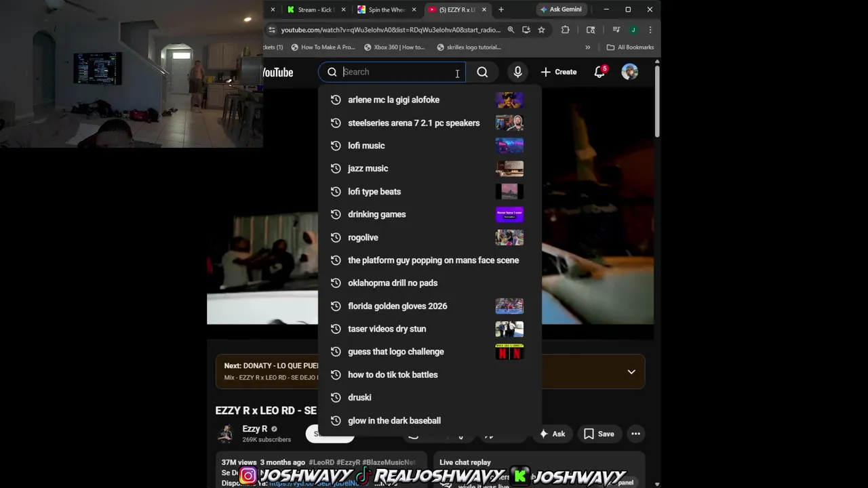The image size is (868, 488).
Task: Open 'skrillex logo tutorial' bookmark
Action: 469,47
